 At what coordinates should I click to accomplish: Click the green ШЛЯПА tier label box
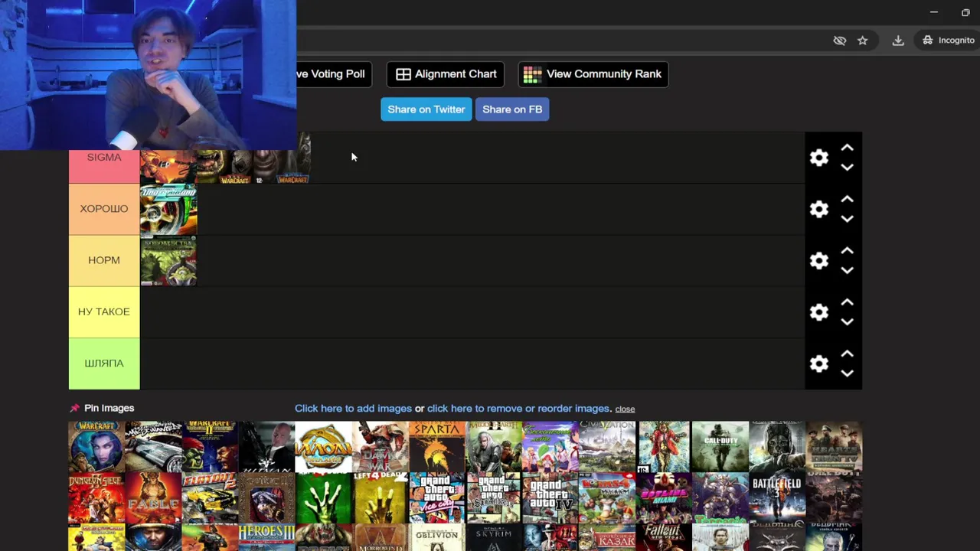104,364
